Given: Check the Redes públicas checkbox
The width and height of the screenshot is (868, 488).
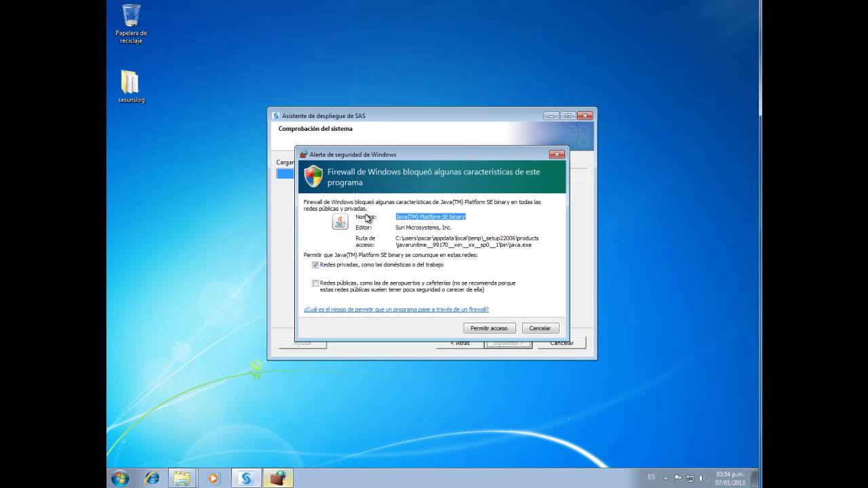Looking at the screenshot, I should point(315,283).
